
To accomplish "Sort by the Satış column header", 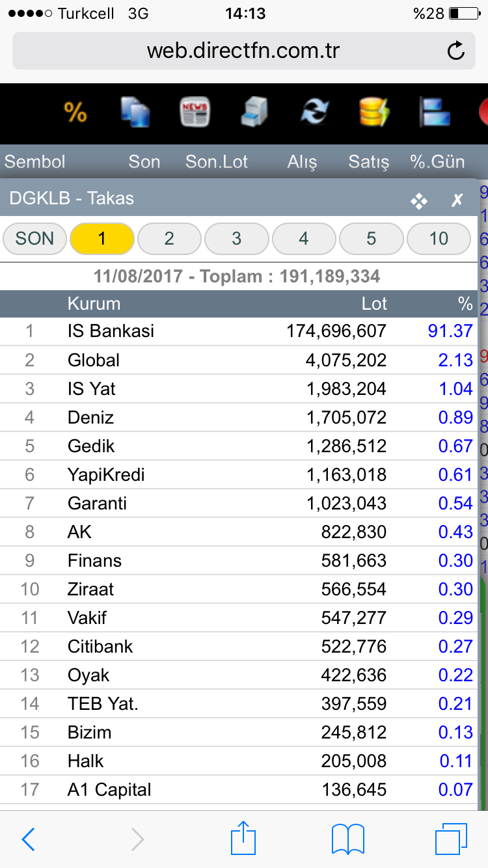I will 369,162.
